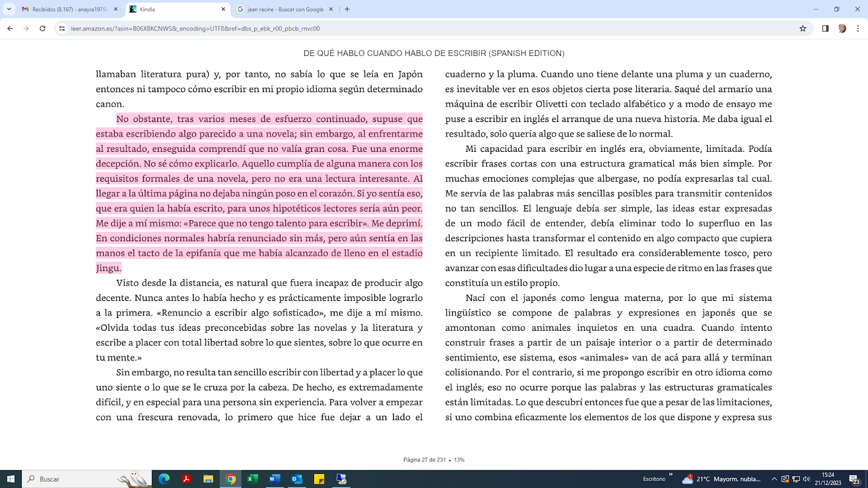The width and height of the screenshot is (868, 488).
Task: Click the paragraph starting 'Mi capacidad para escribir'
Action: point(609,215)
